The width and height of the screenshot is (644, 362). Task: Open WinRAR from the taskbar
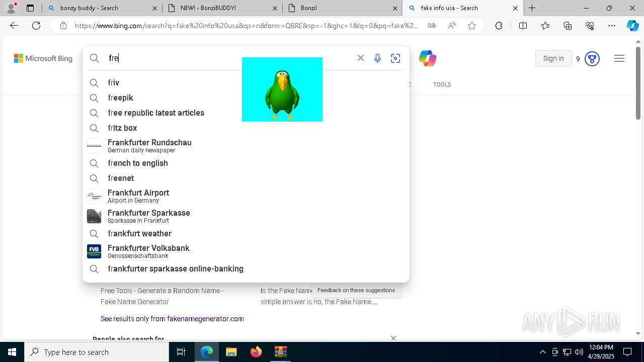pyautogui.click(x=280, y=352)
